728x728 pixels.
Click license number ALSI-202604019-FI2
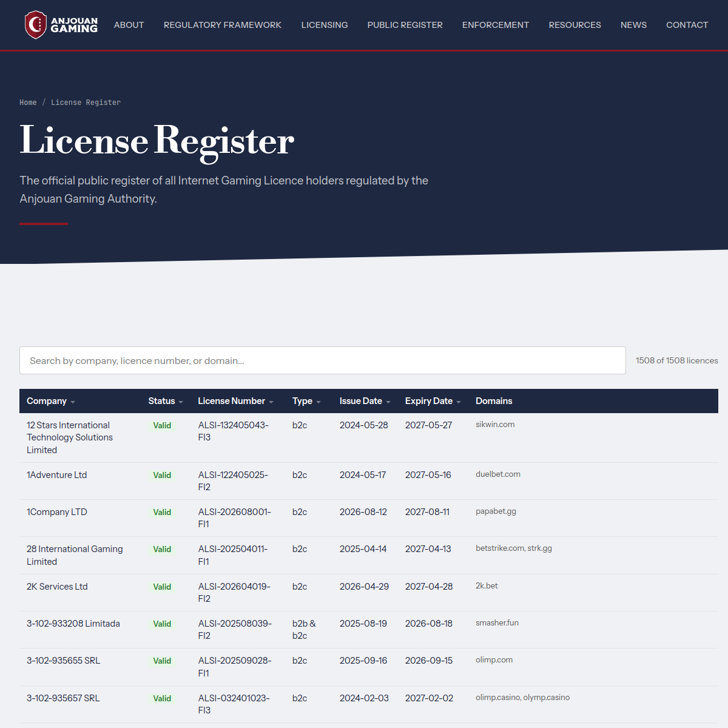coord(234,593)
